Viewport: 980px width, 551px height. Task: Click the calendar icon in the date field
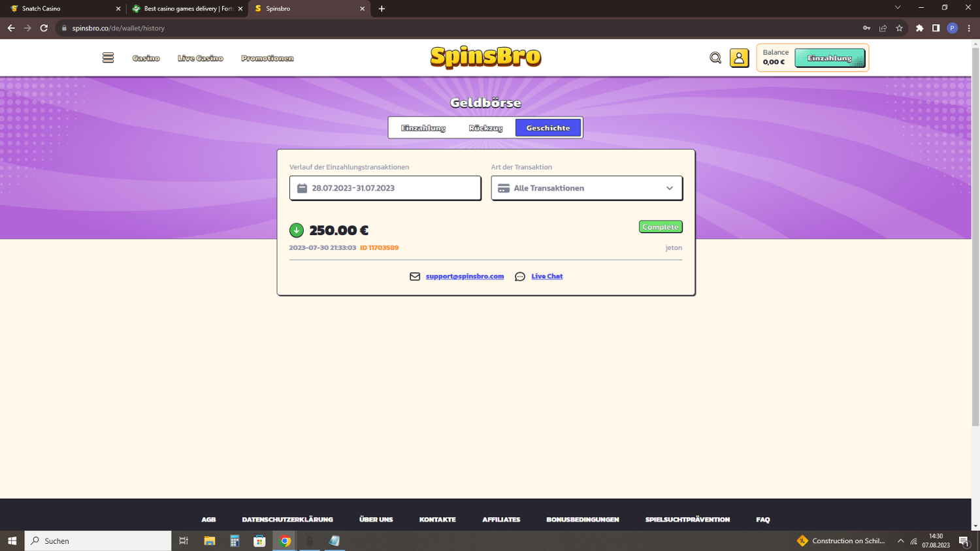tap(301, 187)
